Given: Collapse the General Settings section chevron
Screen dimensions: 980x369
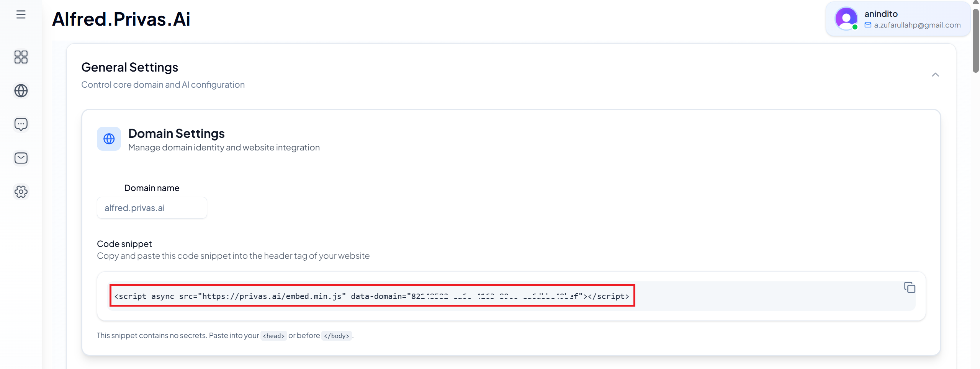Looking at the screenshot, I should pyautogui.click(x=935, y=75).
